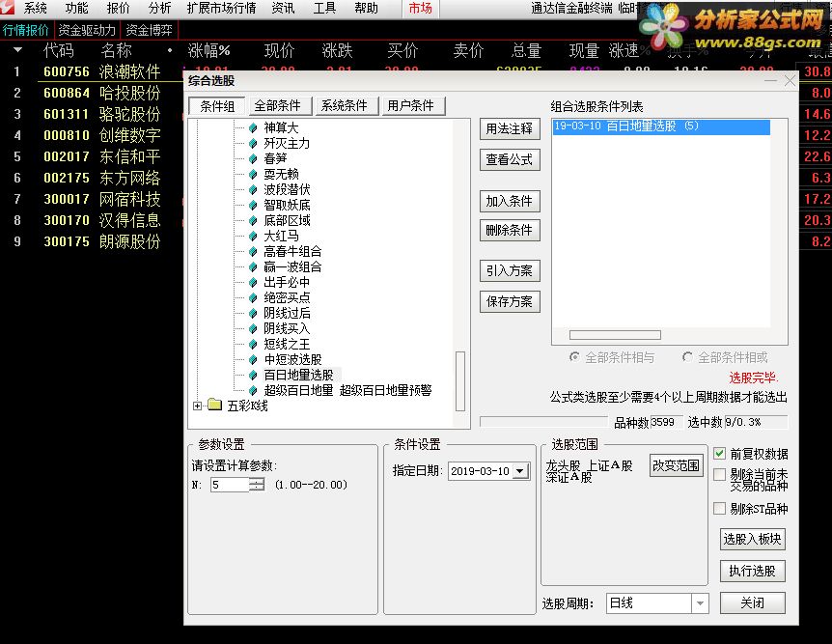Click the 出手必中 formula icon

click(253, 282)
